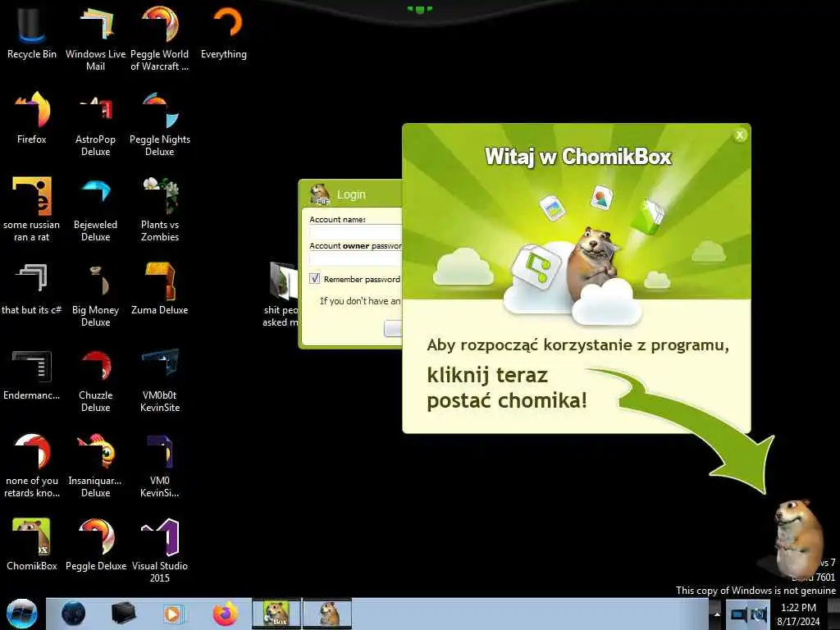Image resolution: width=840 pixels, height=630 pixels.
Task: Close the Witaj w ChomikBox welcome popup
Action: click(x=740, y=135)
